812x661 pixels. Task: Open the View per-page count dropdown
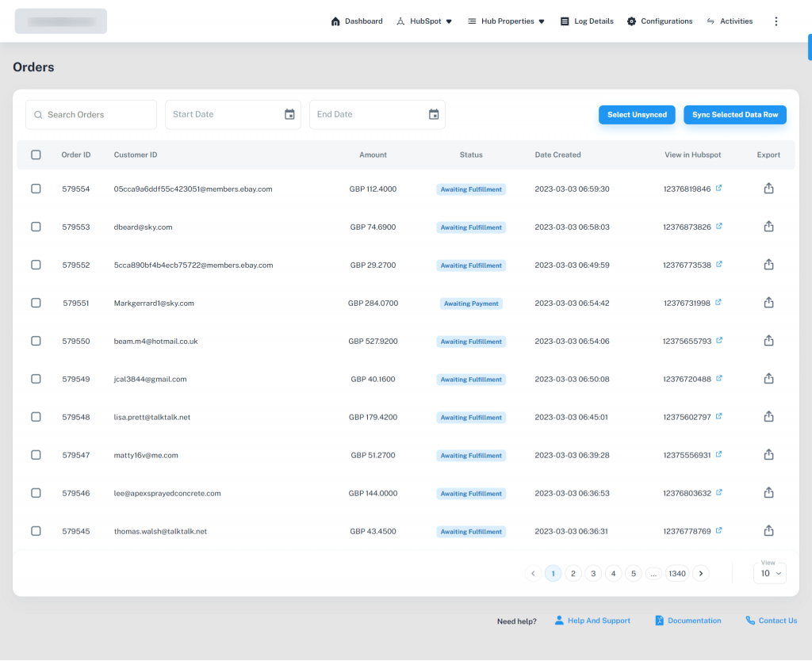(770, 573)
